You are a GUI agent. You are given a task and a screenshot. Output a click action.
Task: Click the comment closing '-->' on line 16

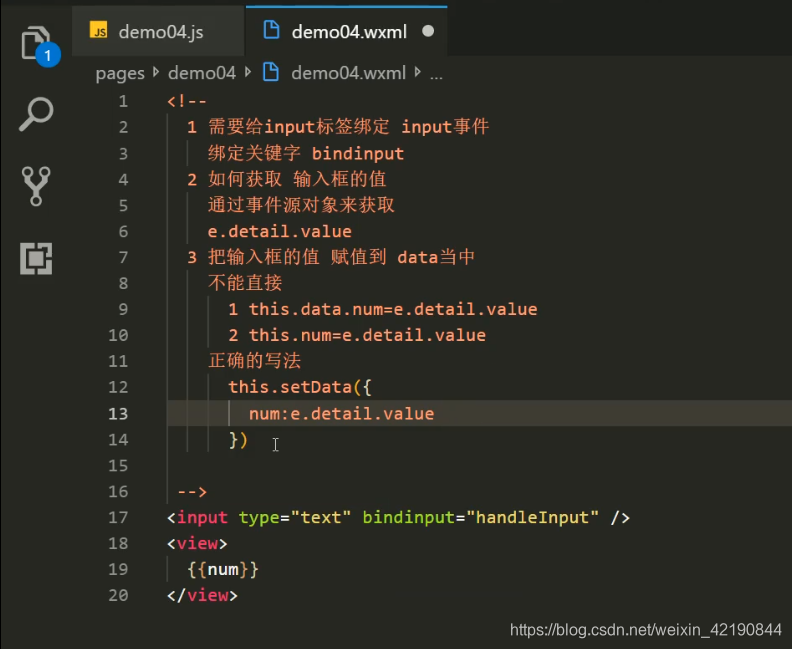[192, 492]
